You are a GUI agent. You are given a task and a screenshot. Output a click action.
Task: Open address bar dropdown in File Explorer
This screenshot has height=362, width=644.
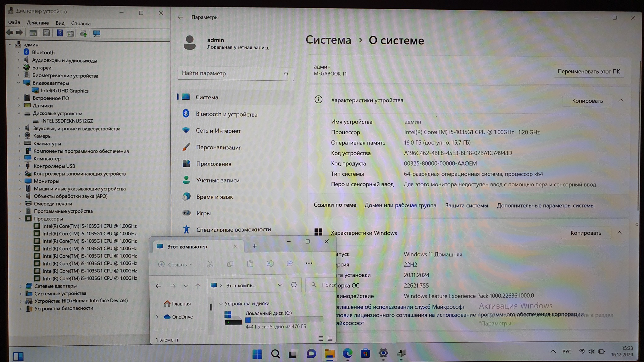[x=280, y=285]
